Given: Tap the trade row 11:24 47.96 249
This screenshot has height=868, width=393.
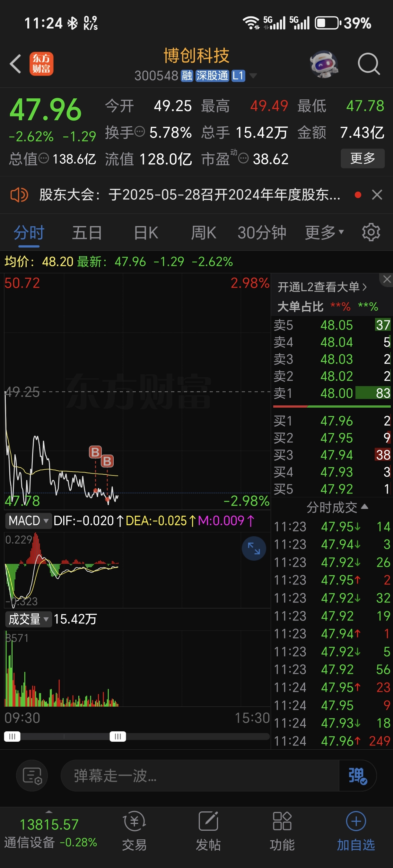Looking at the screenshot, I should [332, 741].
